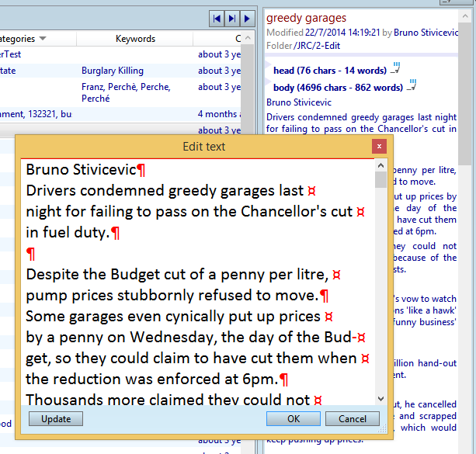Place cursor in 'in fuel duty.' line
Image resolution: width=476 pixels, height=454 pixels.
point(68,233)
